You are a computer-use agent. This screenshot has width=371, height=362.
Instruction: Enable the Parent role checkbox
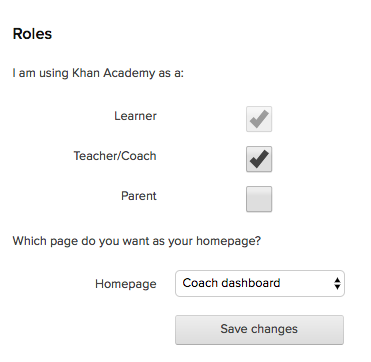click(x=259, y=199)
